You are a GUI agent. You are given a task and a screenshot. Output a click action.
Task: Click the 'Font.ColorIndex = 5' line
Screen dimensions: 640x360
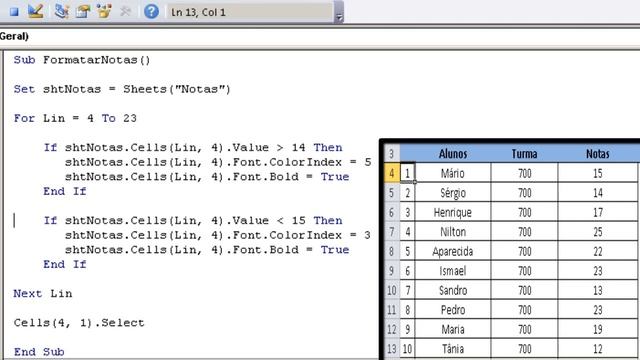coord(218,162)
